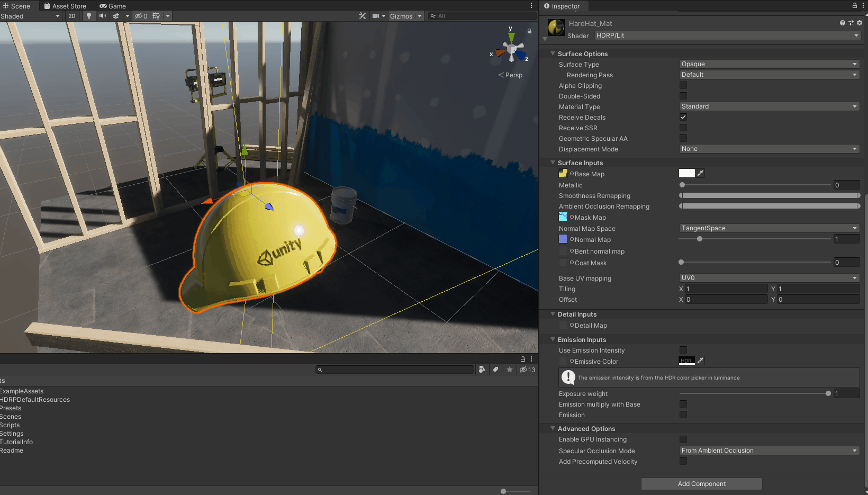Open Inspector panel more options menu
The image size is (868, 495).
863,5
